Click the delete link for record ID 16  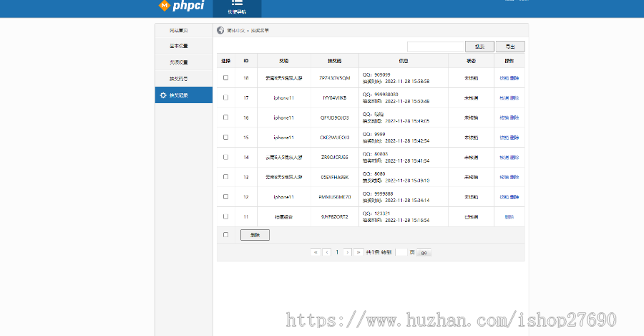click(x=514, y=117)
